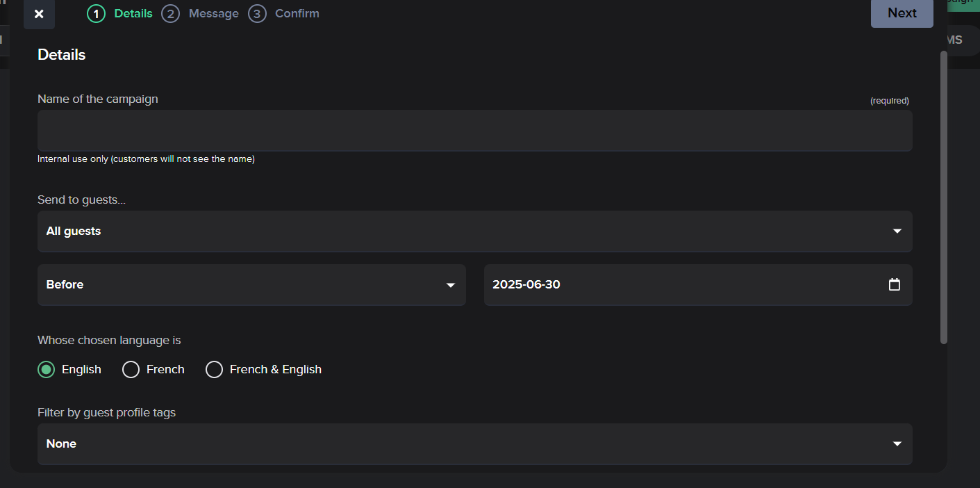Click step 1 circle icon
This screenshot has height=488, width=980.
(96, 14)
